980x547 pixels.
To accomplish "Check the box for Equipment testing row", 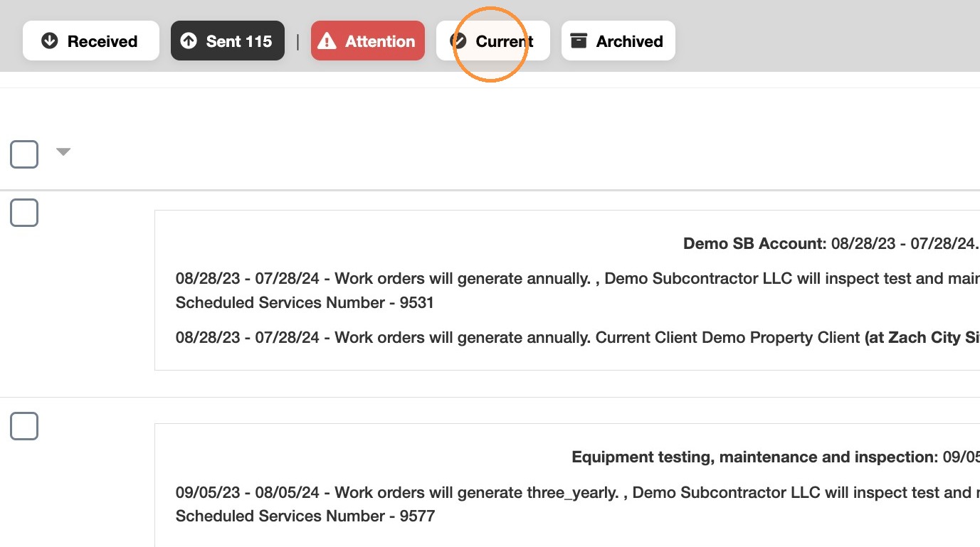I will tap(24, 426).
